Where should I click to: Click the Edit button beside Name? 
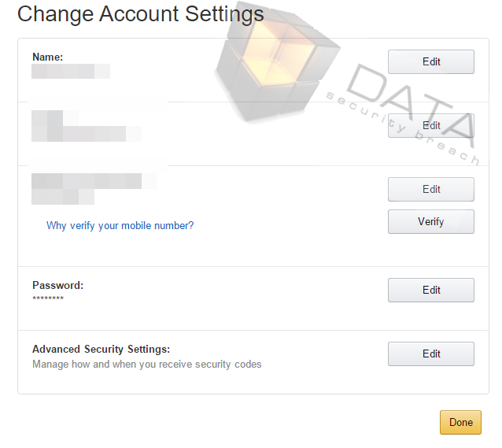coord(431,61)
